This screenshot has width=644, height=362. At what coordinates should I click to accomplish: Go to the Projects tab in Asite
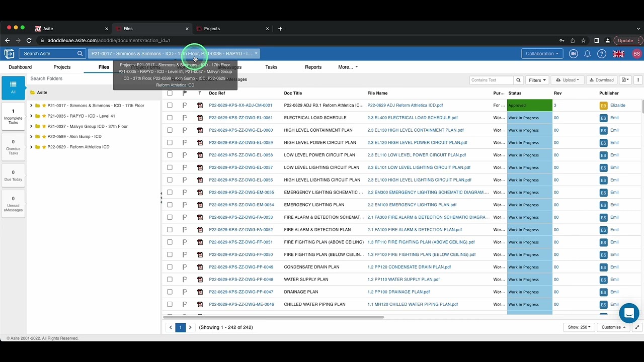click(x=62, y=67)
